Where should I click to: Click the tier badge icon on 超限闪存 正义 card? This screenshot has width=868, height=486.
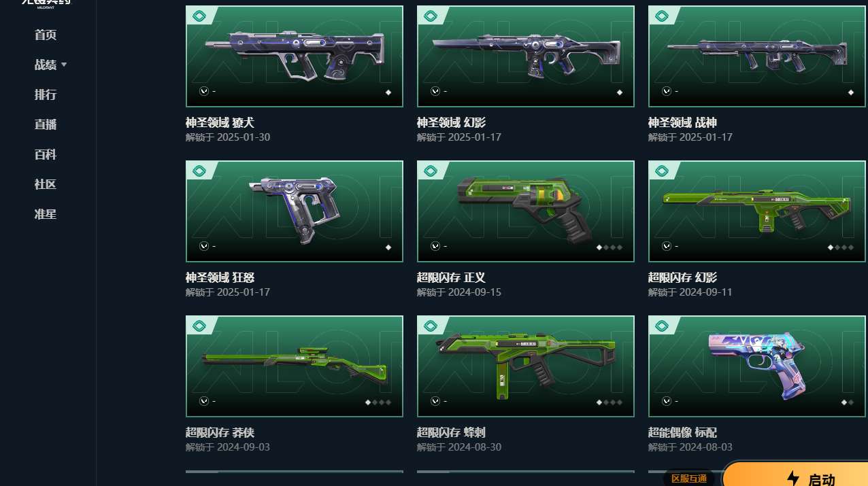pyautogui.click(x=431, y=171)
